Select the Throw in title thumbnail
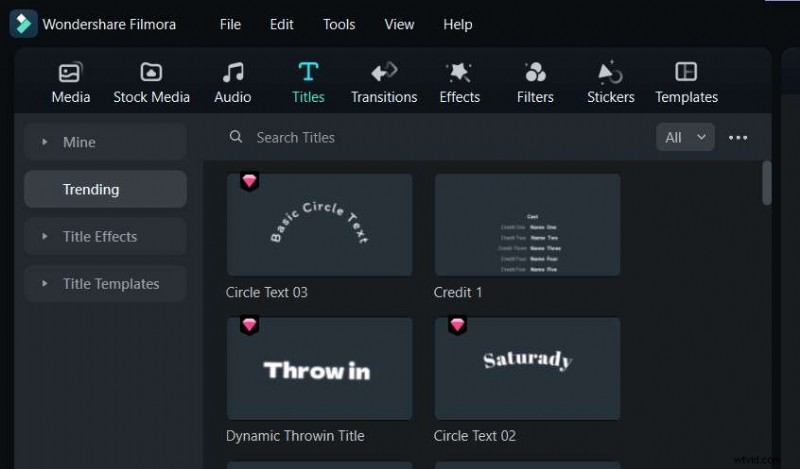This screenshot has width=800, height=469. tap(320, 368)
